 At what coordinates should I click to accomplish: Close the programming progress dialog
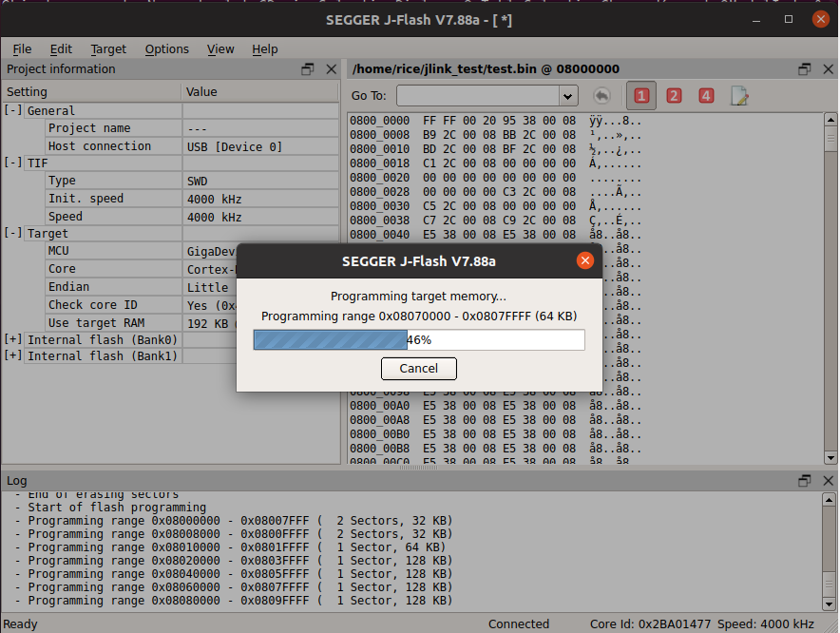(x=585, y=260)
